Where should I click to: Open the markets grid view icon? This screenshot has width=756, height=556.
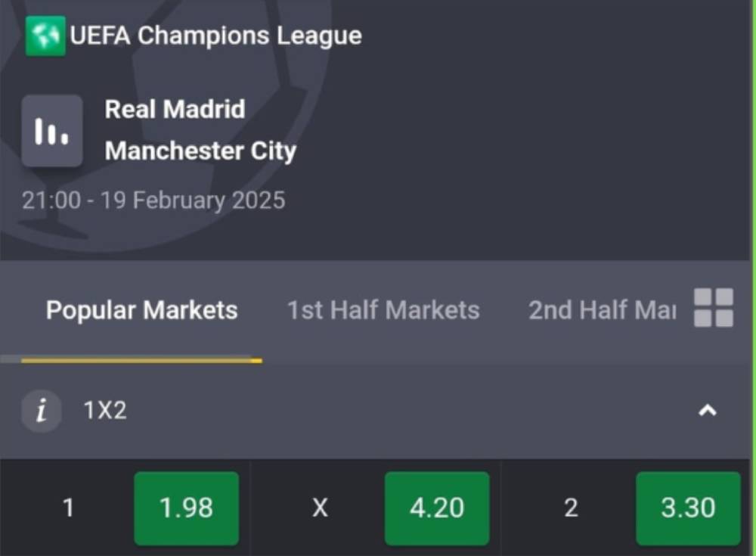(713, 308)
